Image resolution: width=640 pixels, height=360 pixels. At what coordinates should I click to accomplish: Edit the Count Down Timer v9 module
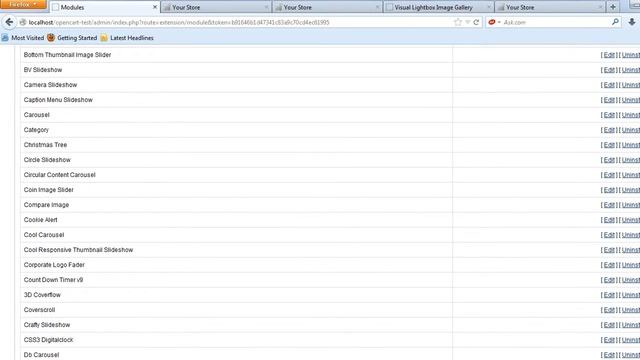[x=609, y=280]
